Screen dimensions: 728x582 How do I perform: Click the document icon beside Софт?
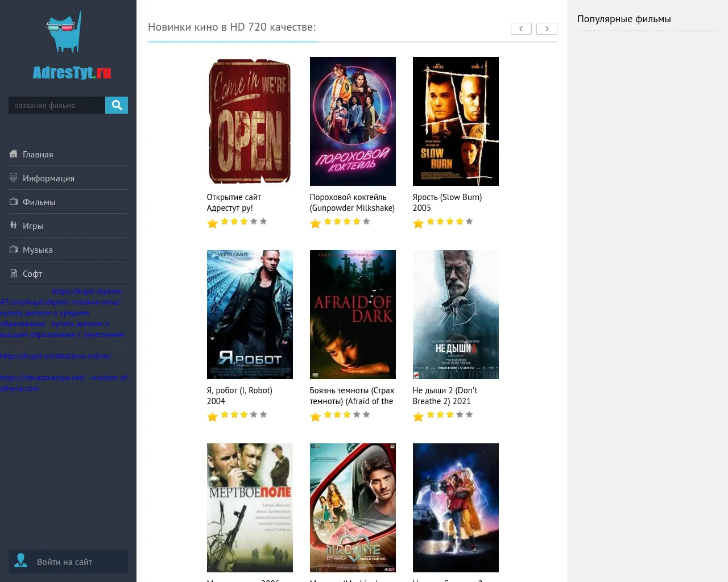click(x=14, y=273)
